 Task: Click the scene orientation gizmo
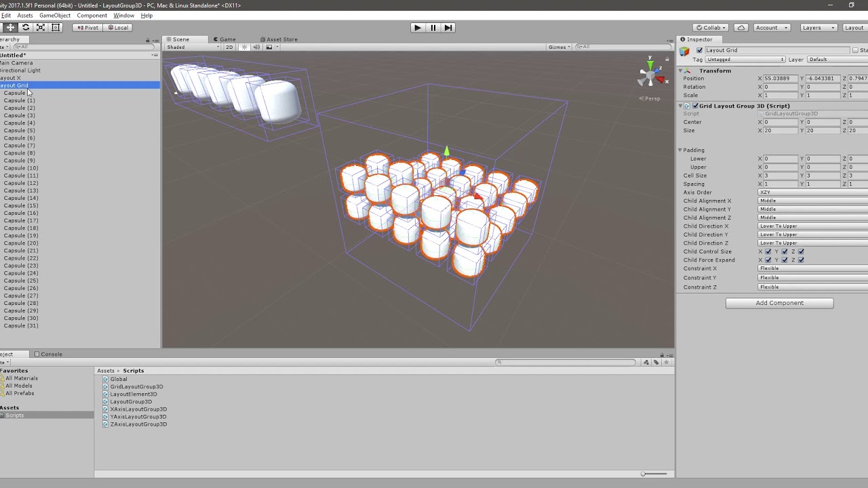click(650, 73)
